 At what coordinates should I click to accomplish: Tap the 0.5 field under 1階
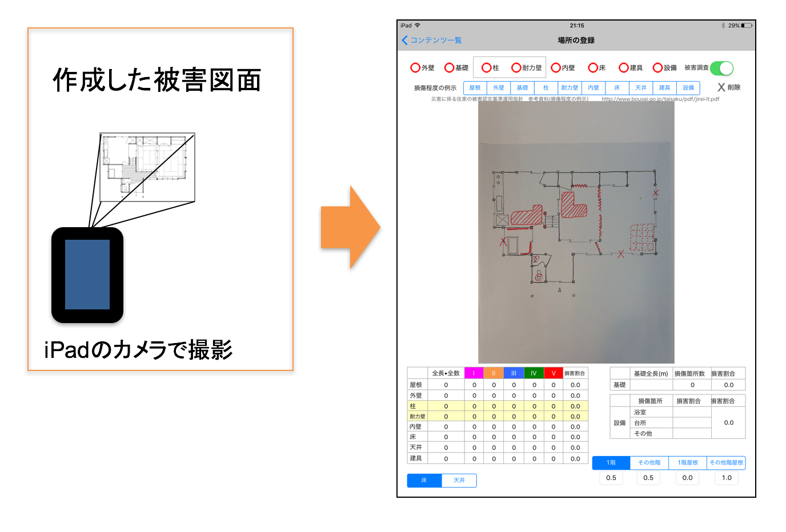coord(611,478)
